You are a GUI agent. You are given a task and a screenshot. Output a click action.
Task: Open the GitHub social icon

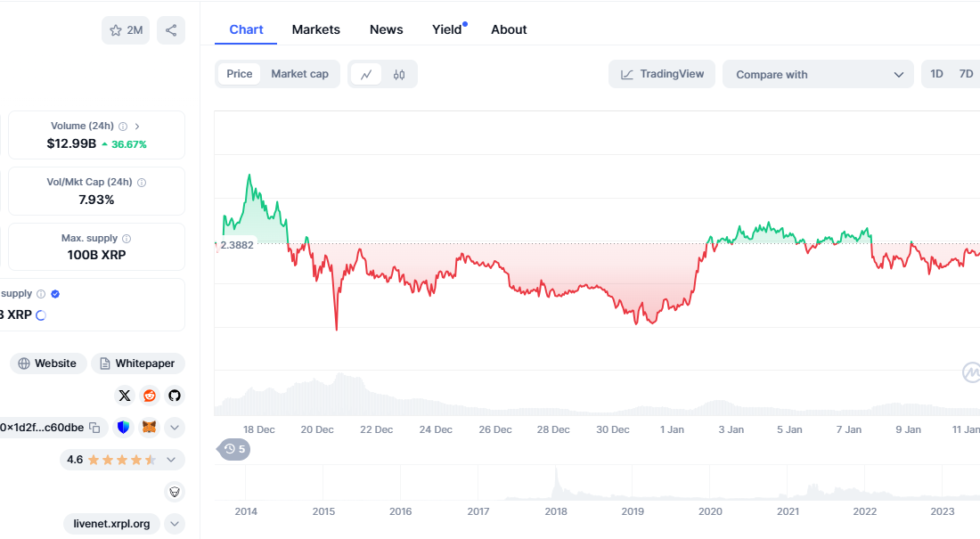[175, 396]
